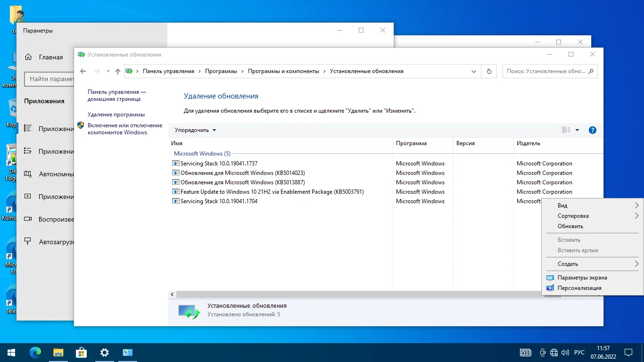Open Microsoft Store from the taskbar
This screenshot has height=362, width=644.
pos(81,352)
